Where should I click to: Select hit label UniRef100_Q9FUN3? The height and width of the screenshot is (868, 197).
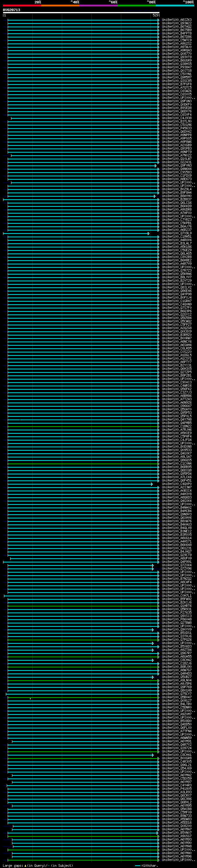(x=176, y=101)
